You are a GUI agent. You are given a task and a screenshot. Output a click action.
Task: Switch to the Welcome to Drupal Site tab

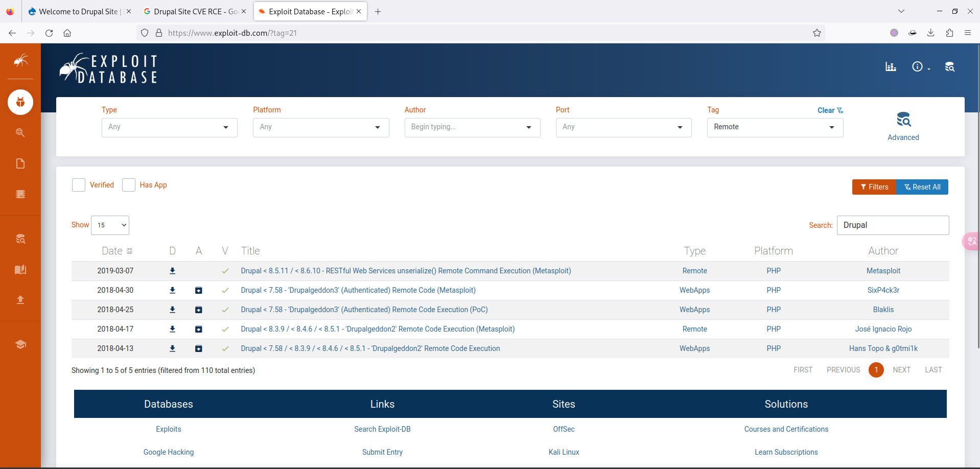click(78, 11)
